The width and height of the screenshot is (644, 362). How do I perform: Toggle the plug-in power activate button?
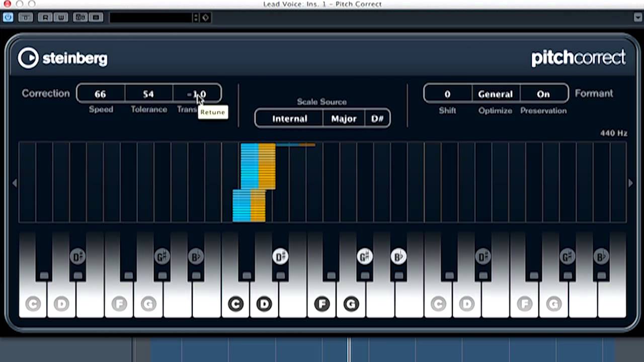[x=8, y=18]
